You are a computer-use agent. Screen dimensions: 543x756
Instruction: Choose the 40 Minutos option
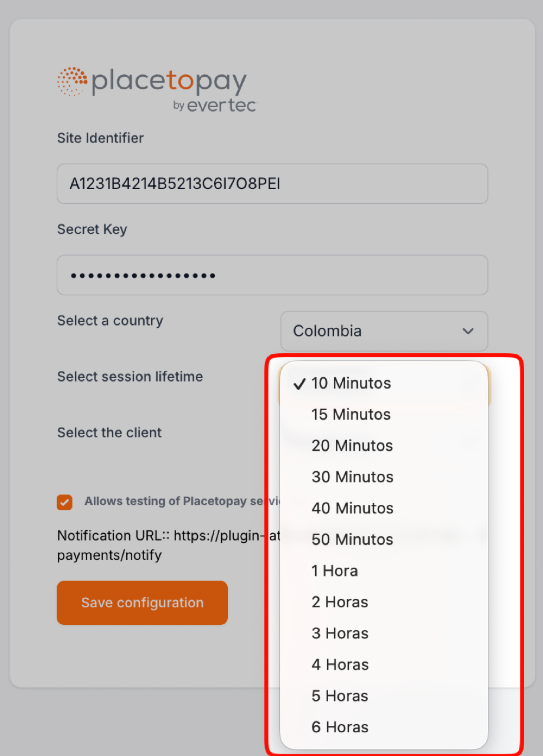[x=353, y=508]
